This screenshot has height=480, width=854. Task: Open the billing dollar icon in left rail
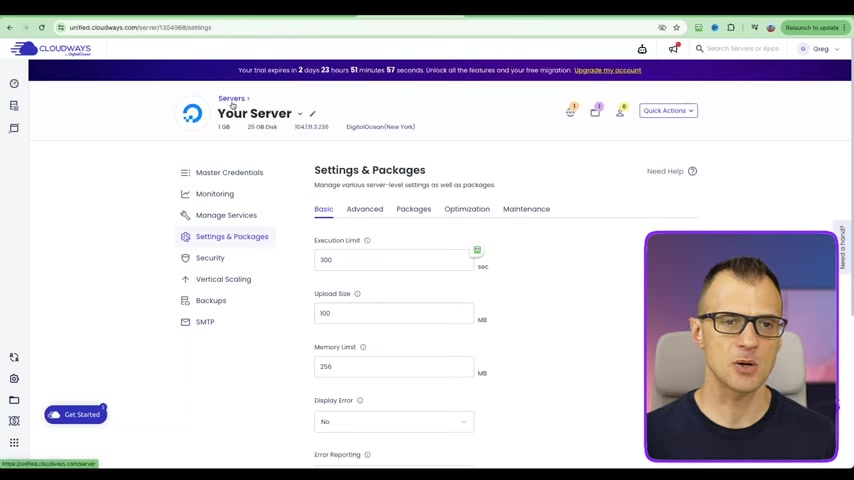(14, 421)
